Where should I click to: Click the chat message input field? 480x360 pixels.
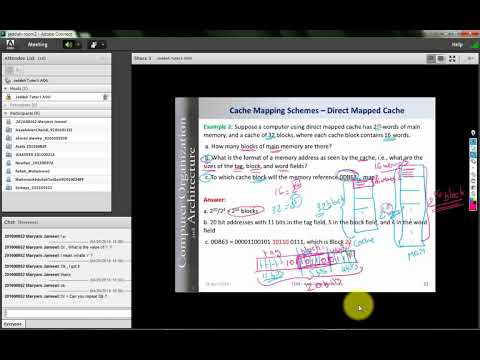(67, 313)
